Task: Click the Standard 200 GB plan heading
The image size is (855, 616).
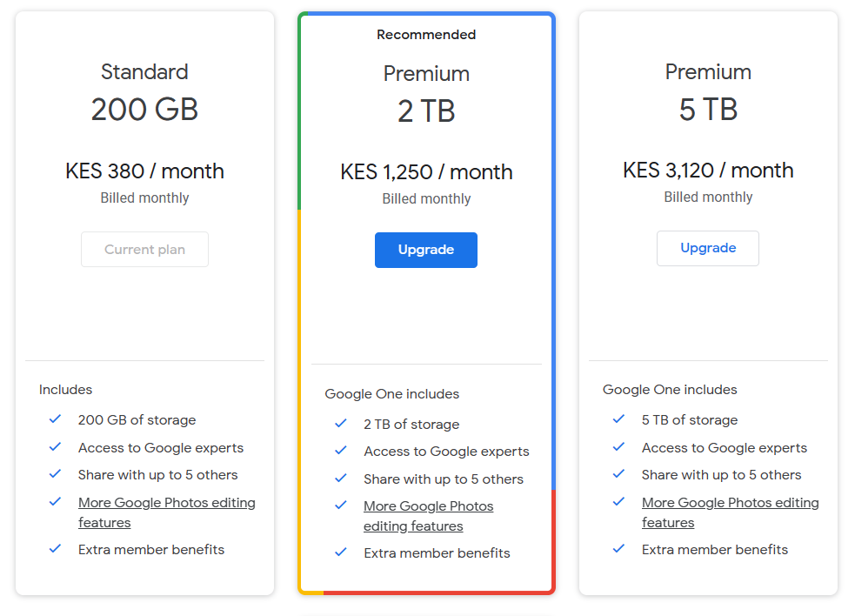Action: tap(144, 92)
